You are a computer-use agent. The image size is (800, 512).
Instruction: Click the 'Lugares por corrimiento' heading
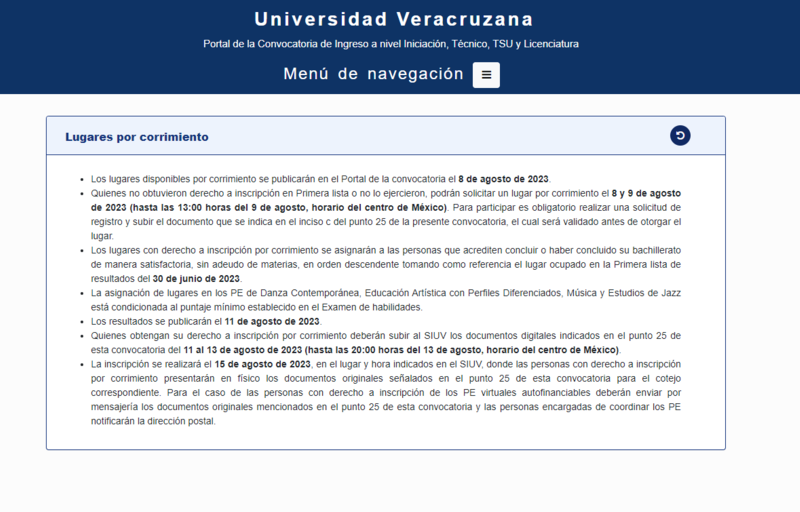(137, 137)
